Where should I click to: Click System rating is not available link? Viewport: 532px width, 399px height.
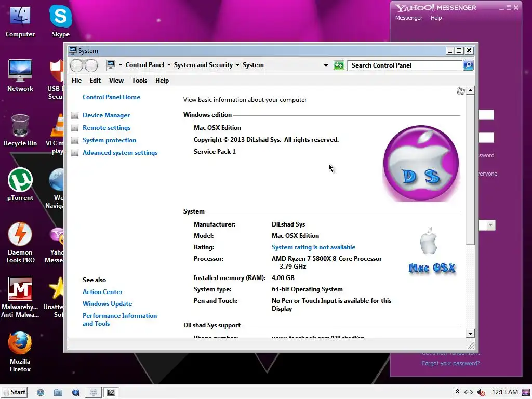coord(313,247)
